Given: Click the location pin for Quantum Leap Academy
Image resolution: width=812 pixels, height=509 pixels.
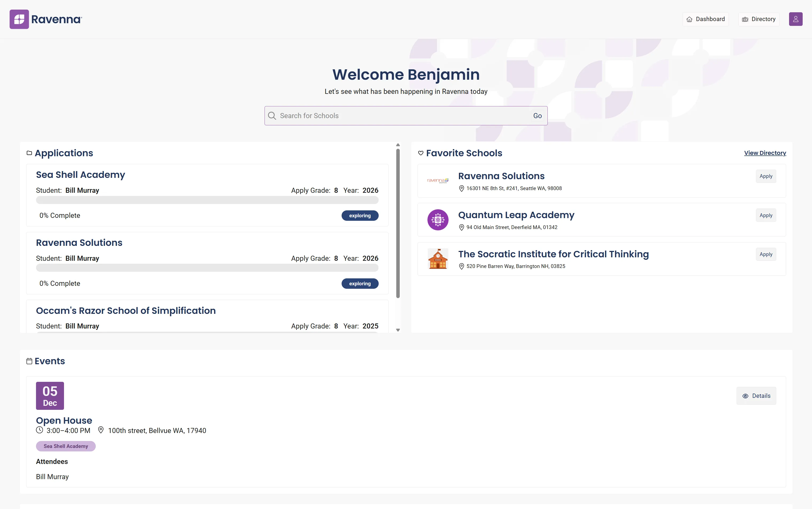Looking at the screenshot, I should (461, 227).
